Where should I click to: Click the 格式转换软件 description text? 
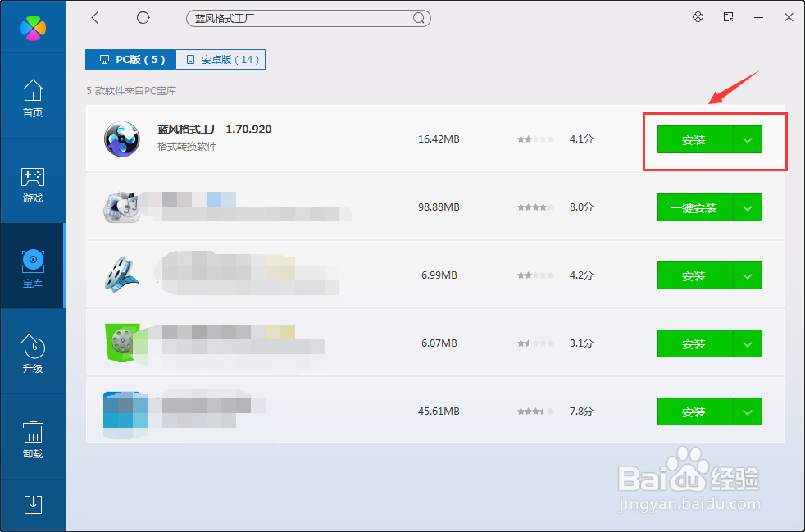(x=187, y=147)
